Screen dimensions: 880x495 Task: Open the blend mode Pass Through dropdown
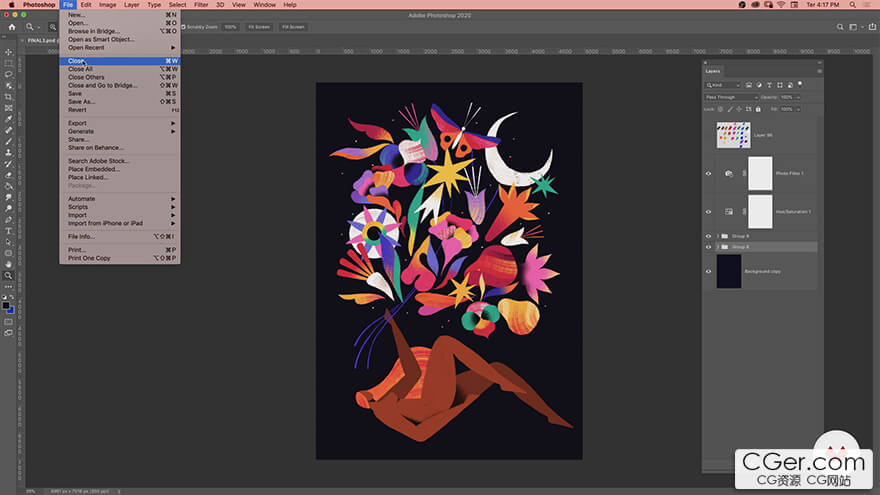point(731,97)
